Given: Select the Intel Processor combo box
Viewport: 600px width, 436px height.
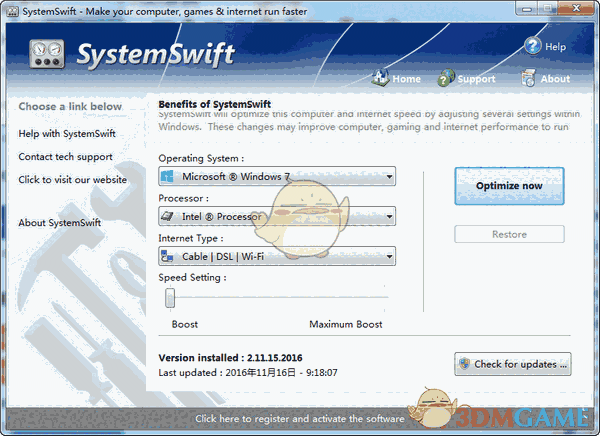Looking at the screenshot, I should 277,216.
